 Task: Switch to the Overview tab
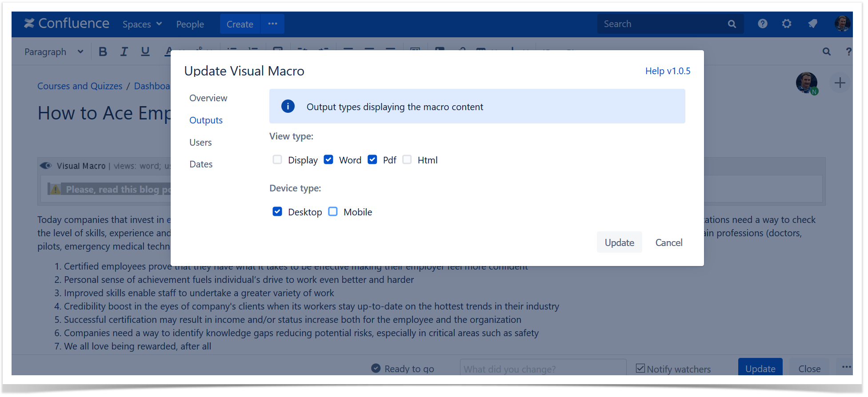[208, 98]
